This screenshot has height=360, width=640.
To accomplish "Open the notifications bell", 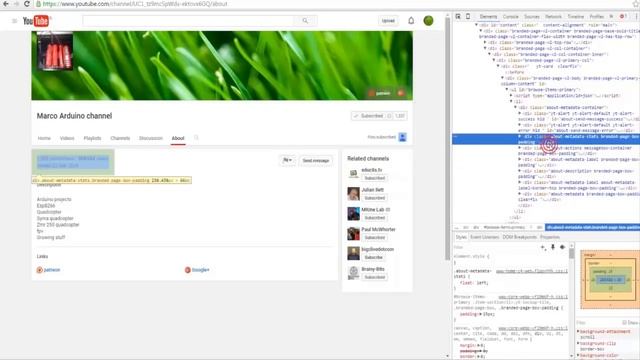I will (411, 20).
